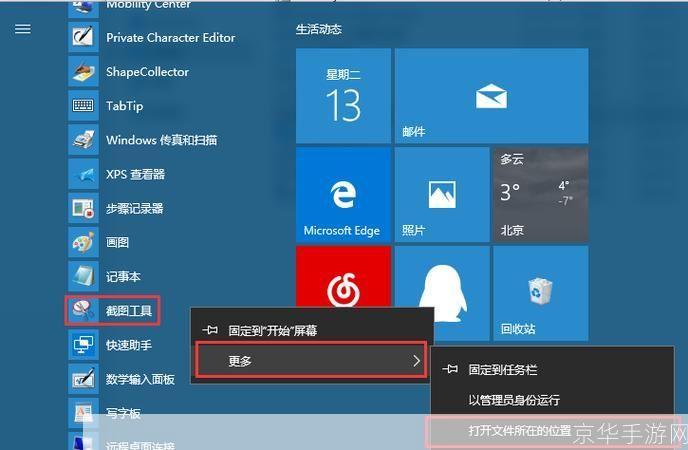Select 打开文件所在的位置 in the submenu
This screenshot has height=450, width=688.
point(552,431)
